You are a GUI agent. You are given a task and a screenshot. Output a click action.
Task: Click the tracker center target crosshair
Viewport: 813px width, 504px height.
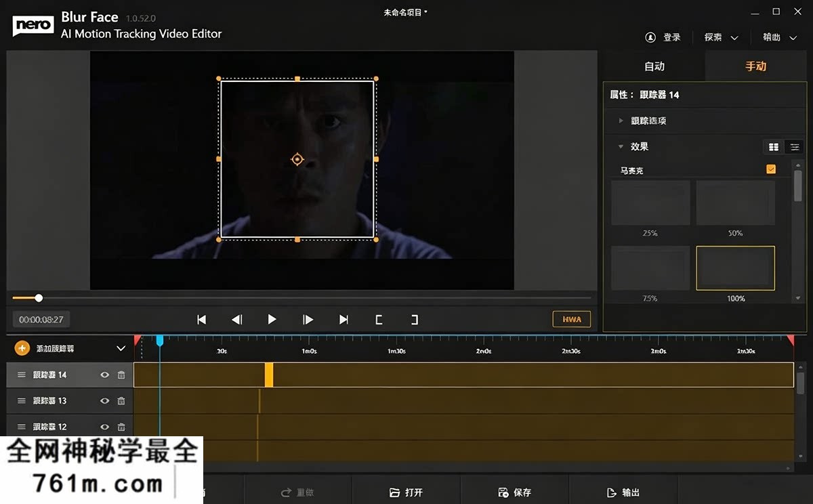(x=297, y=159)
